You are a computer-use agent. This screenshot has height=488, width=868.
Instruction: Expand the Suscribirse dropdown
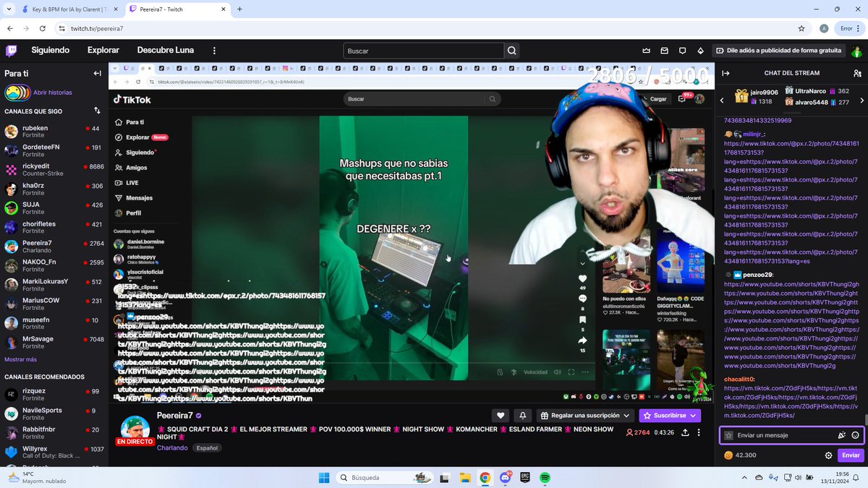coord(694,416)
